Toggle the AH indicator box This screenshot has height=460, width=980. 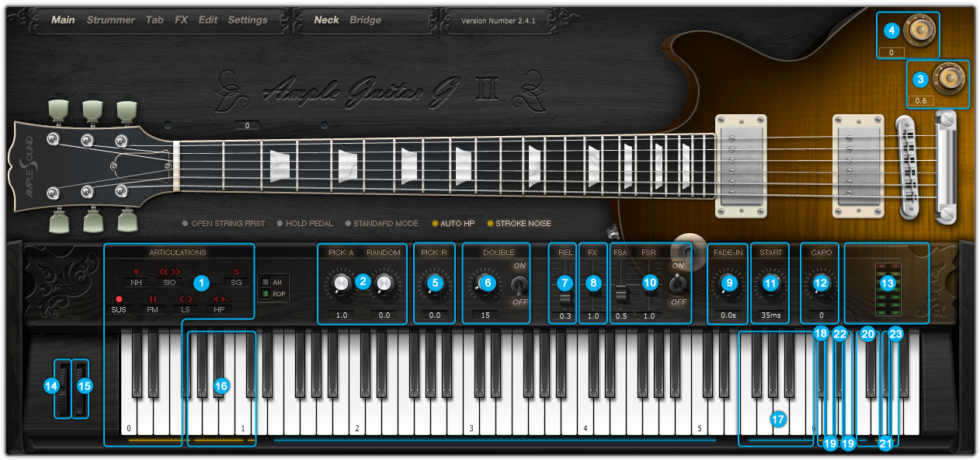pos(265,282)
